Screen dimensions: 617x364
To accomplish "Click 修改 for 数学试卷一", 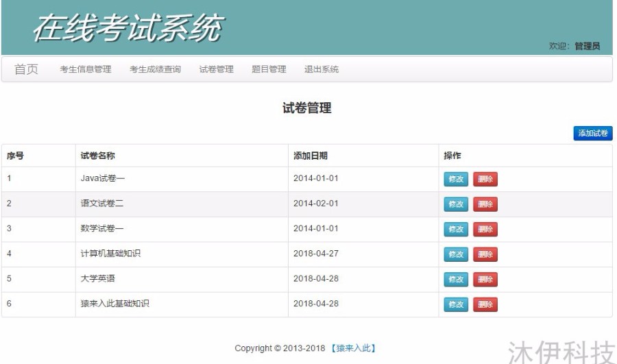I will click(x=456, y=229).
